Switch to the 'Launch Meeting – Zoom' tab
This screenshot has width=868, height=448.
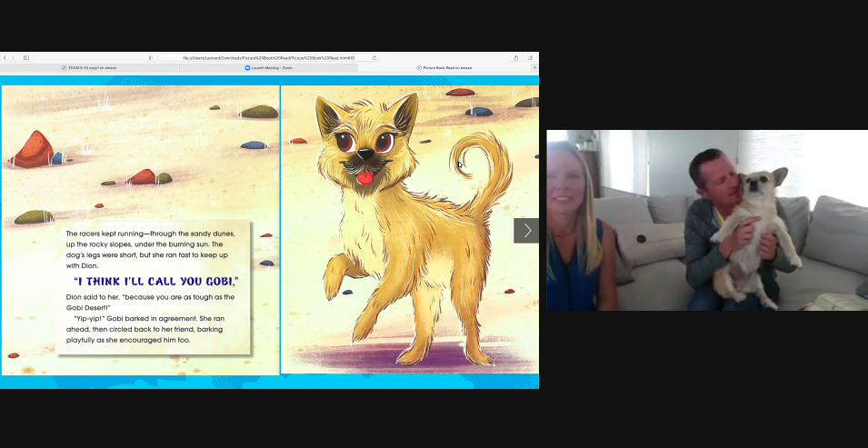268,67
